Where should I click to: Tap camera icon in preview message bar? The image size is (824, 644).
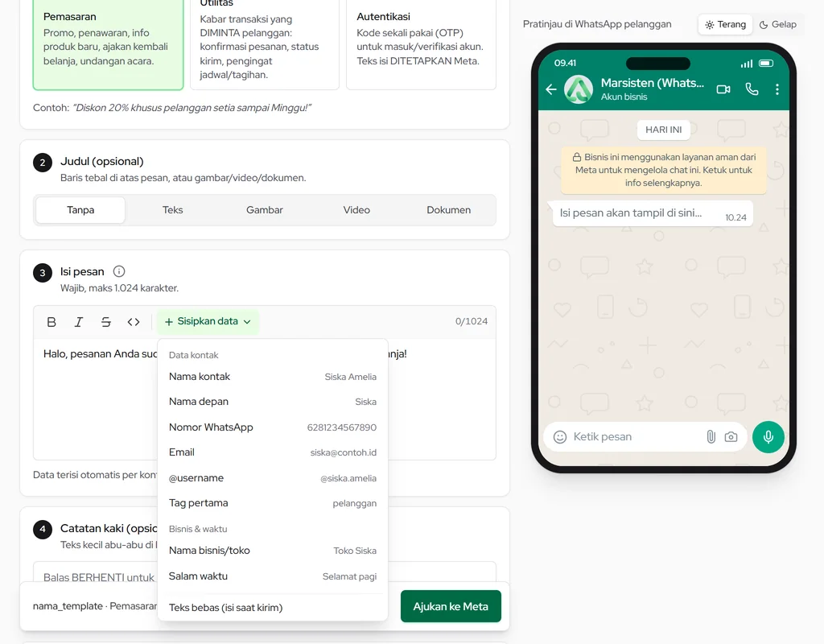coord(731,437)
